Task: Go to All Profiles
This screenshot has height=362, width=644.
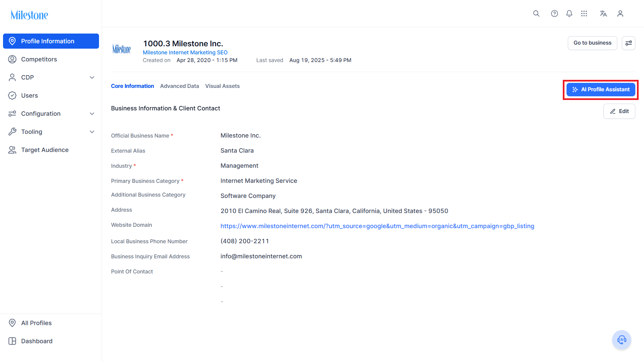Action: click(51, 323)
